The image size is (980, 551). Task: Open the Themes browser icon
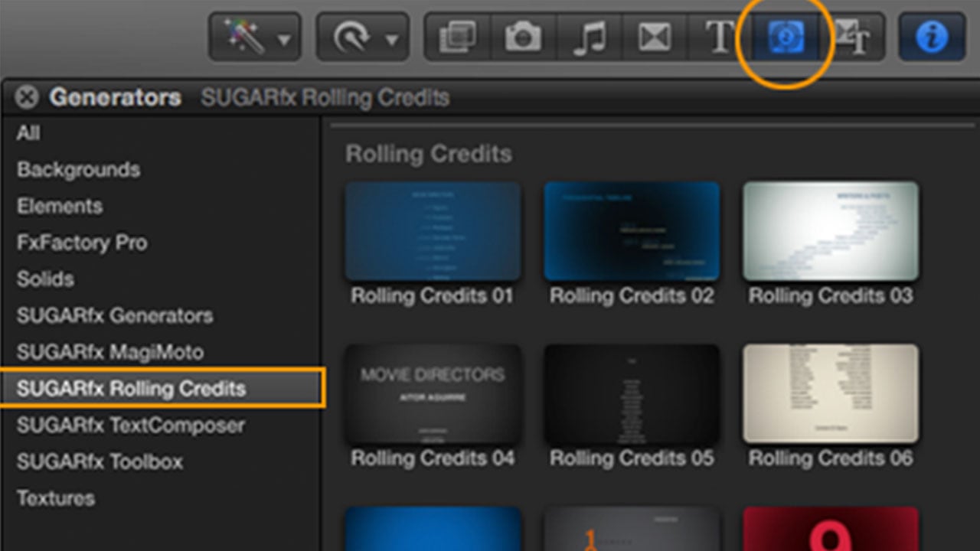[852, 37]
